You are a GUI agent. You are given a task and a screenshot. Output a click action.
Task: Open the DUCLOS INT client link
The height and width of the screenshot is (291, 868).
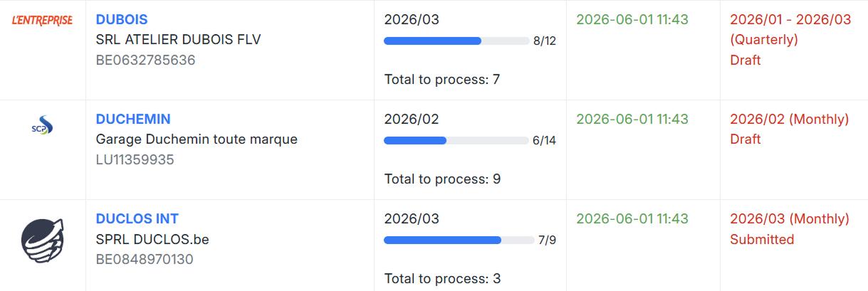coord(137,218)
